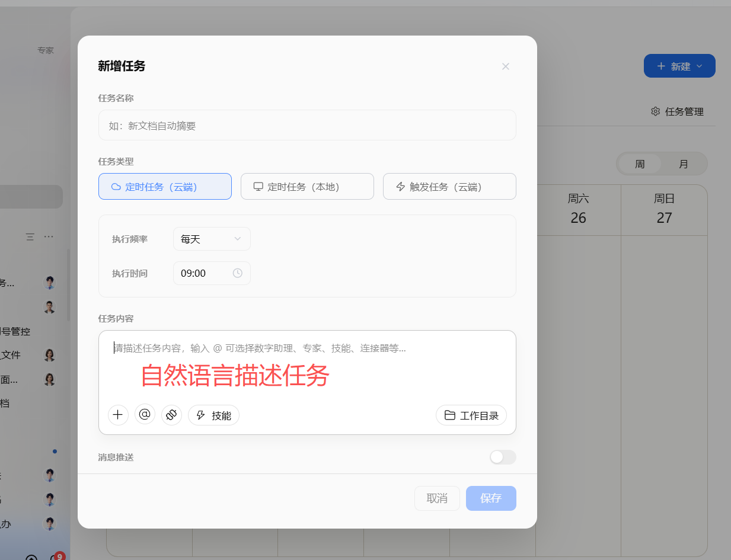Open 任务管理 settings

click(677, 111)
